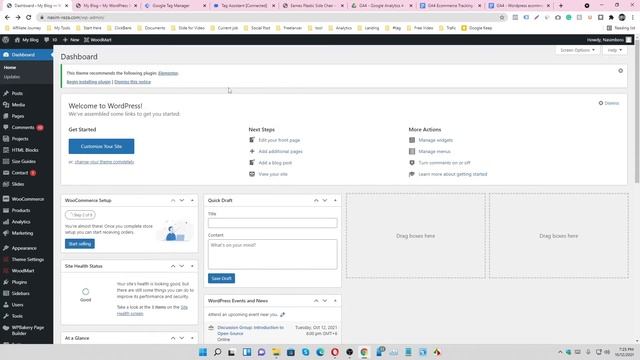Screen dimensions: 640x360
Task: Click the Projects sidebar icon
Action: (6, 139)
